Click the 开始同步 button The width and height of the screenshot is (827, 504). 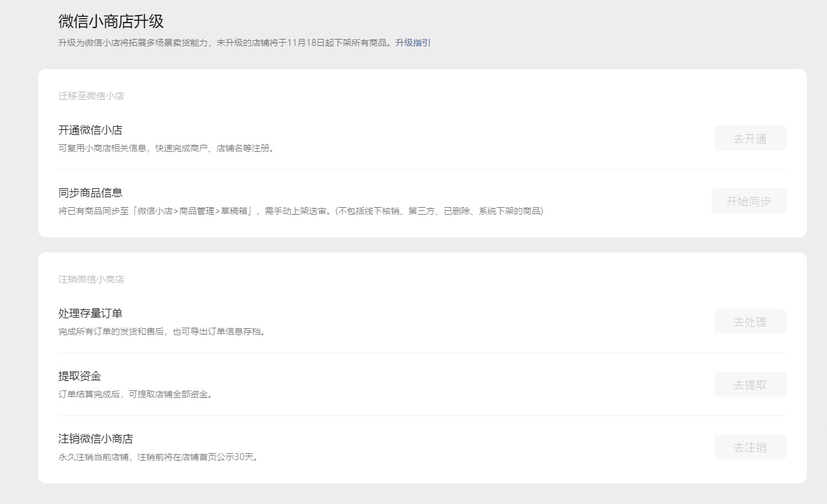coord(749,201)
